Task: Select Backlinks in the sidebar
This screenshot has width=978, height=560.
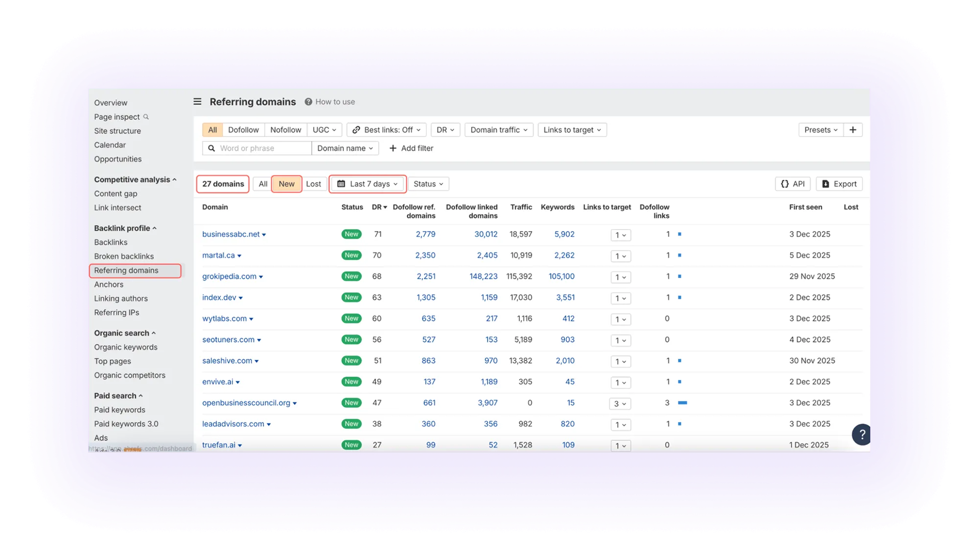Action: (x=111, y=242)
